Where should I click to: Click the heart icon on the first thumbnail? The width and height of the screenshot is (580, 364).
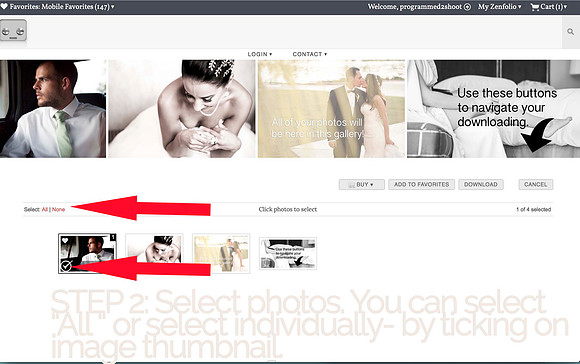(x=65, y=240)
